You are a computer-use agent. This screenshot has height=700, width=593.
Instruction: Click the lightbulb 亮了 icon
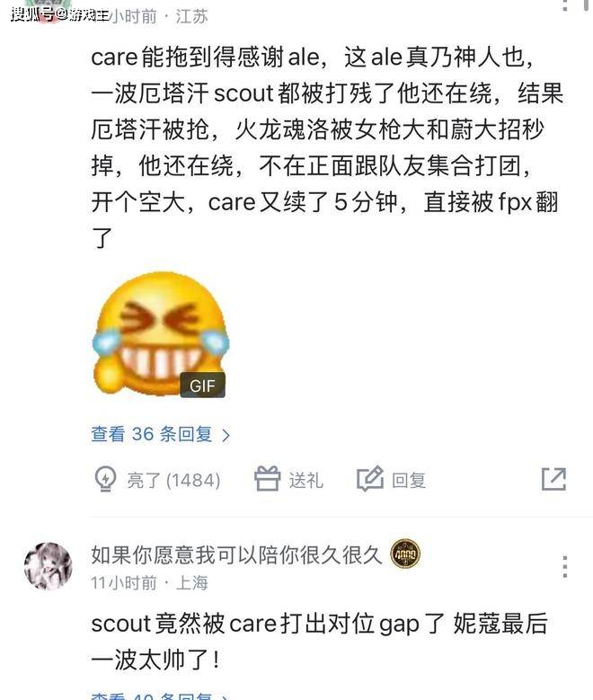pyautogui.click(x=105, y=479)
